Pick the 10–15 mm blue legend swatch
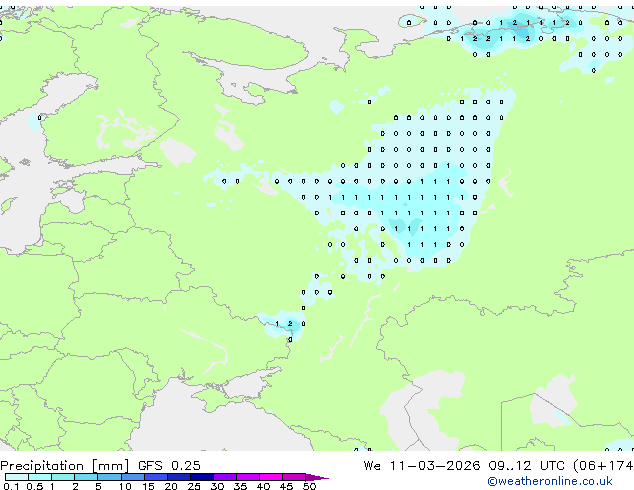This screenshot has height=490, width=634. pyautogui.click(x=132, y=477)
